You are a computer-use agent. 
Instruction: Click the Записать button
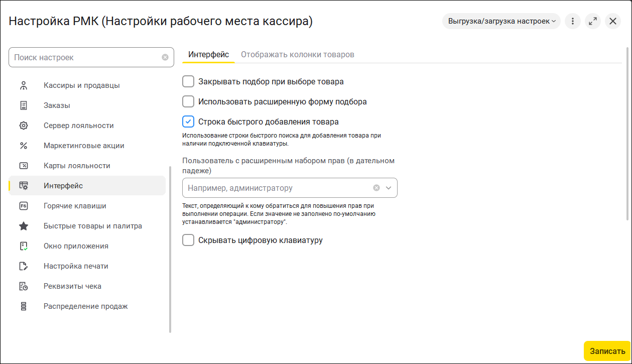[x=607, y=351]
